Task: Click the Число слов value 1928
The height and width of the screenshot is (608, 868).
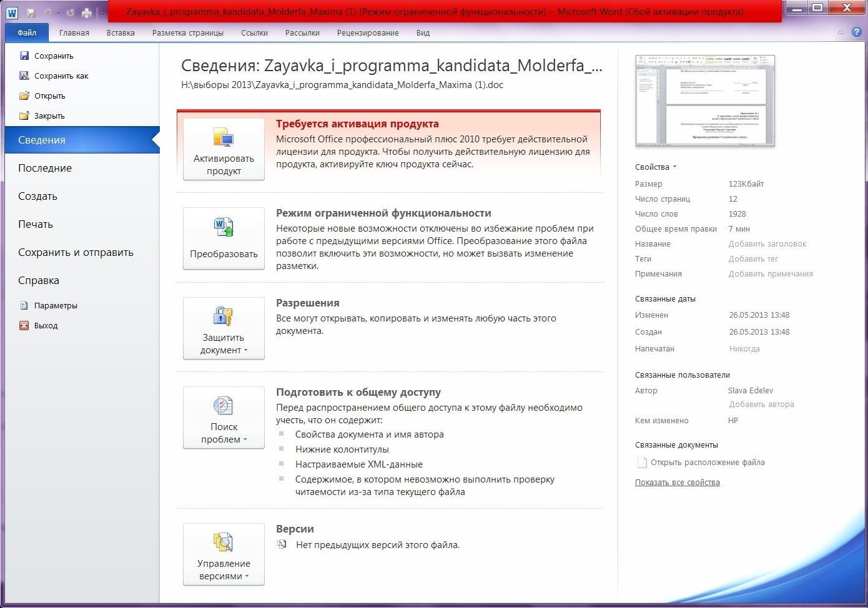Action: 737,214
